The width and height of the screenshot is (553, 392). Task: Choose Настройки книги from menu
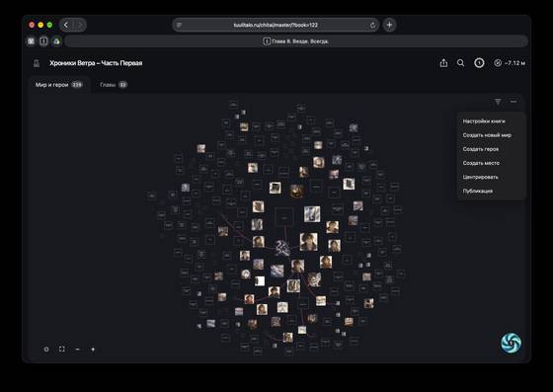[484, 120]
